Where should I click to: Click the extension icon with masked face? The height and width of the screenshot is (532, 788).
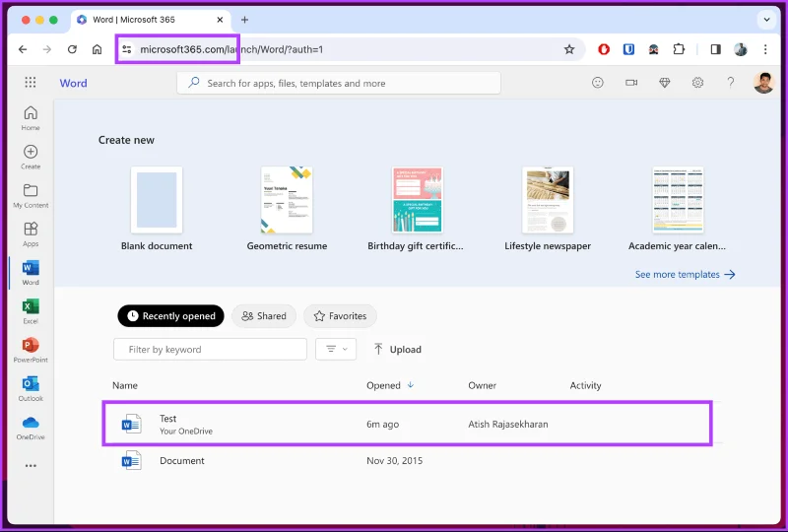(x=654, y=49)
